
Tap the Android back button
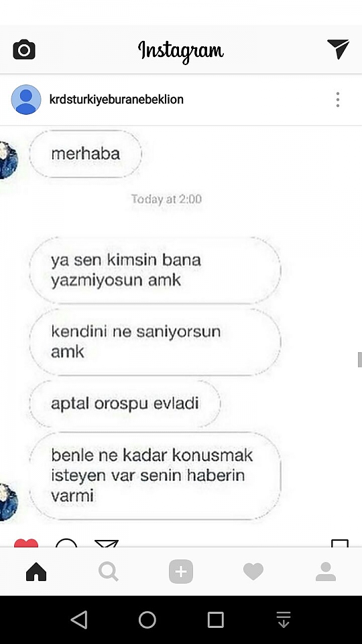79,619
